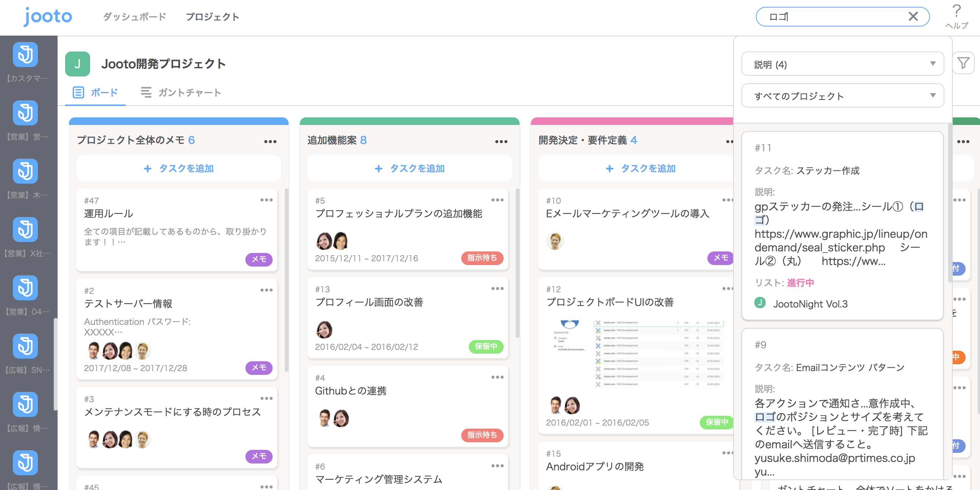Open JootoNight Vol.3 project link

[810, 304]
